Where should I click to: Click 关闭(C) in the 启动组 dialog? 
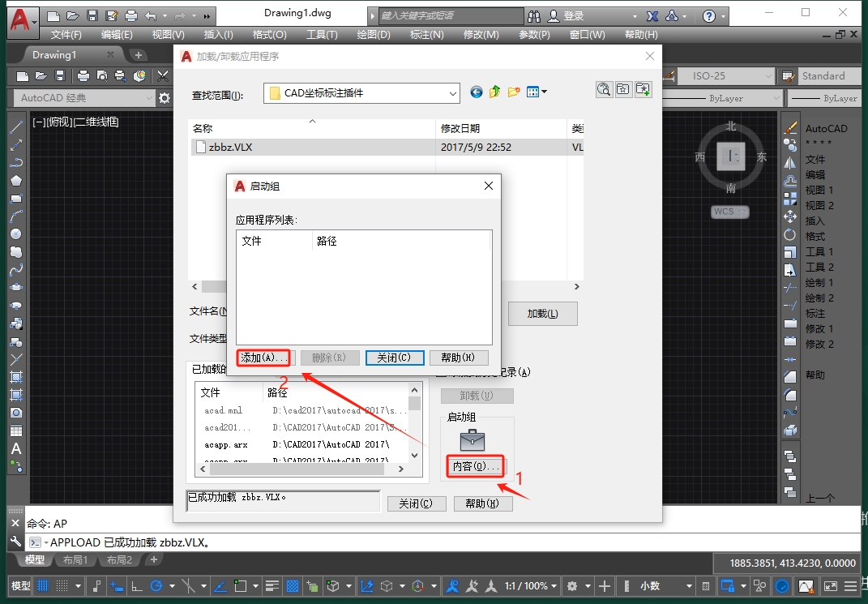[395, 358]
